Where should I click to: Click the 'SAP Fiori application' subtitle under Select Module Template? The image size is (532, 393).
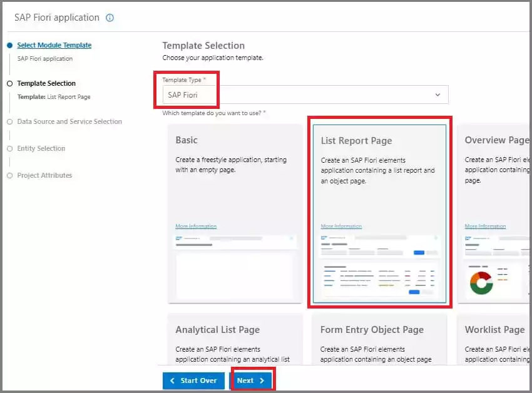tap(45, 59)
